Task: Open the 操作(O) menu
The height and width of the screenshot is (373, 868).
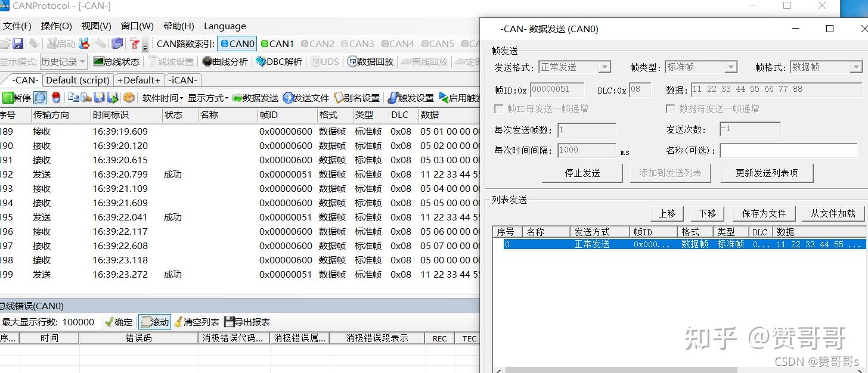Action: click(56, 26)
